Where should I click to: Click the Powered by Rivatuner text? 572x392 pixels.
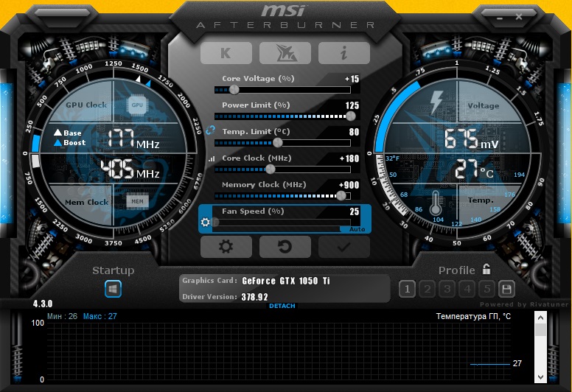pos(524,304)
